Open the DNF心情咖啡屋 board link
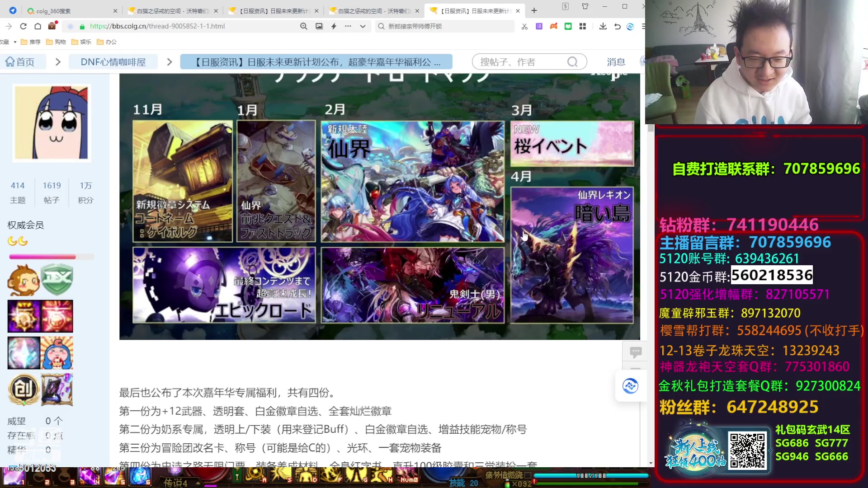Screen dimensions: 868x488 pyautogui.click(x=113, y=62)
